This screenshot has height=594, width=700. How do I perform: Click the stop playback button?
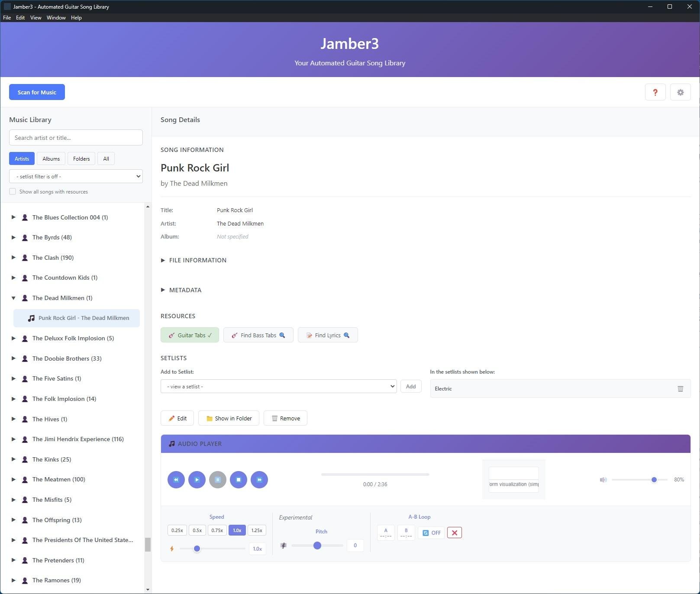(x=239, y=480)
